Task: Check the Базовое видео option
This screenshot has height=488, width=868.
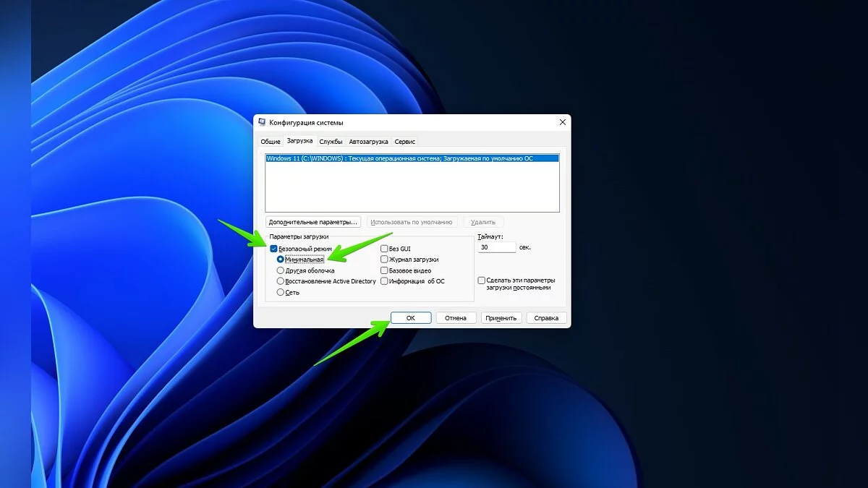Action: 384,270
